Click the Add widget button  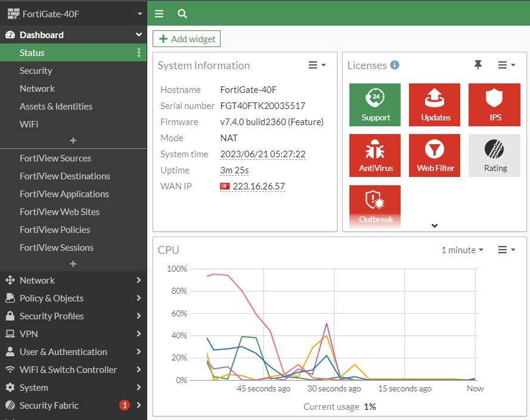(187, 38)
